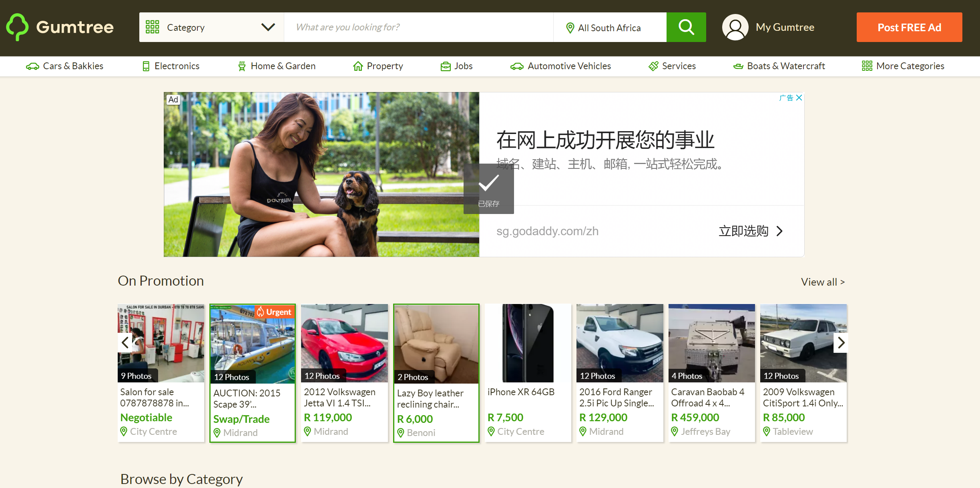Click the house icon next to Property
Viewport: 980px width, 488px height.
click(358, 66)
